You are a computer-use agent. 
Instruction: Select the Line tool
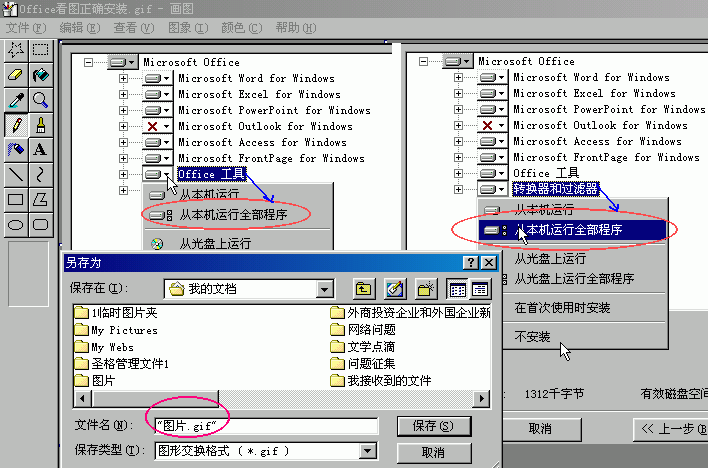16,174
